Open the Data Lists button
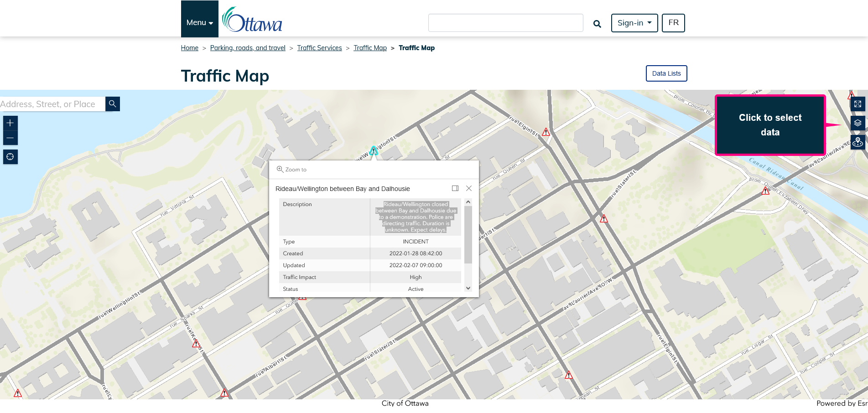 click(x=666, y=73)
